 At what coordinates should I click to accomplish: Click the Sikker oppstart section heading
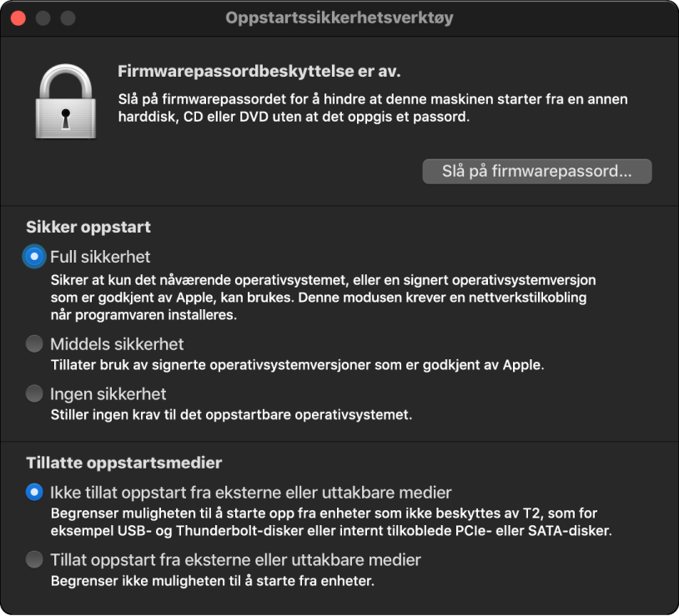pos(87,226)
